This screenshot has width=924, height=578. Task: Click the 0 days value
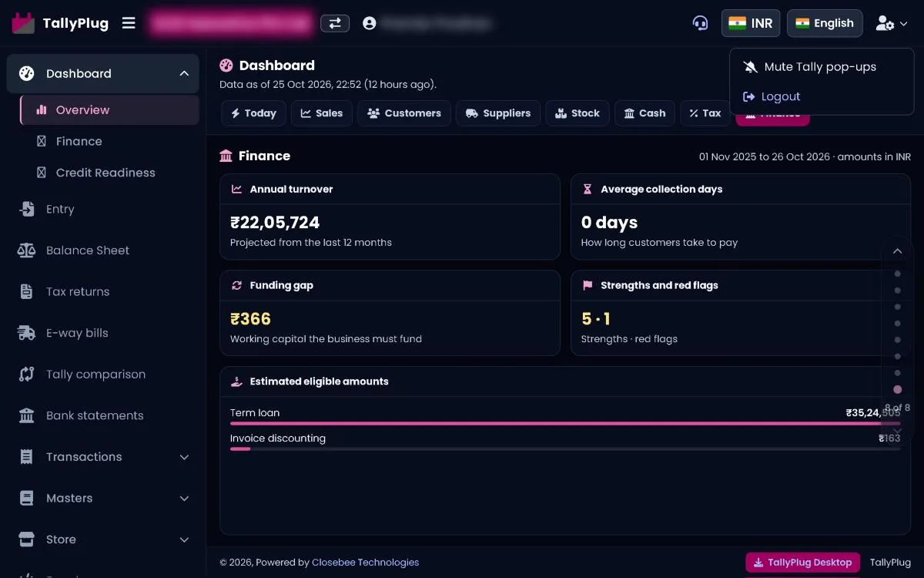609,223
